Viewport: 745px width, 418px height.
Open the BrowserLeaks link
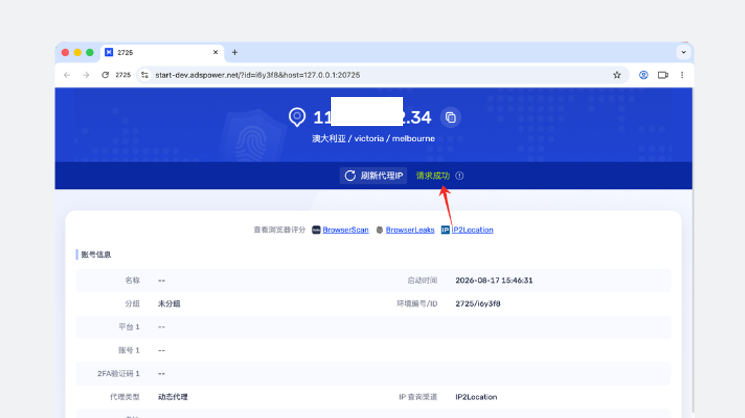(410, 230)
